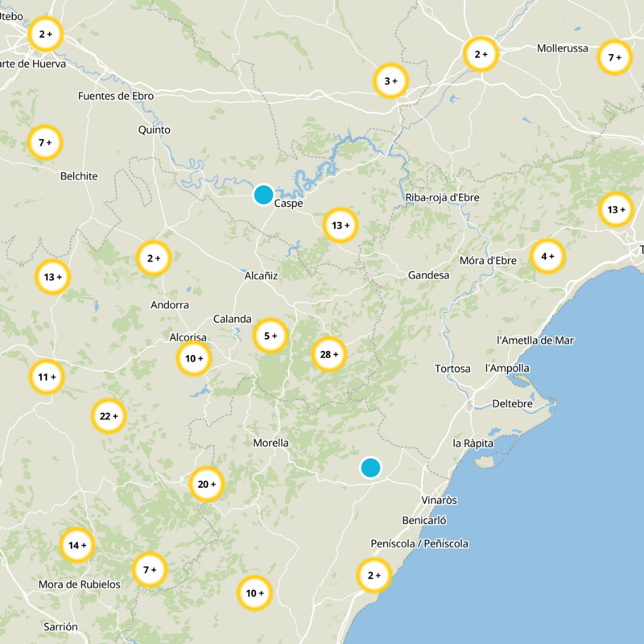Select the blue location dot at Caspe
This screenshot has width=644, height=644.
click(264, 195)
